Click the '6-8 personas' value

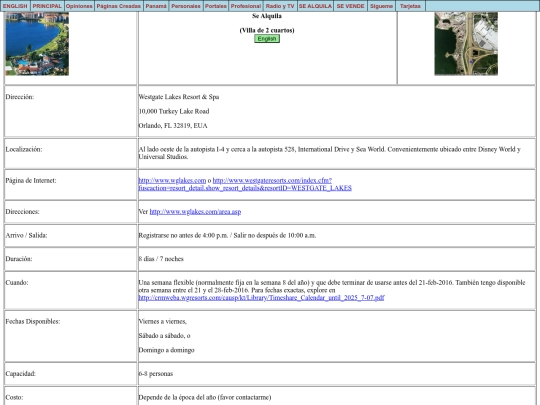coord(156,374)
